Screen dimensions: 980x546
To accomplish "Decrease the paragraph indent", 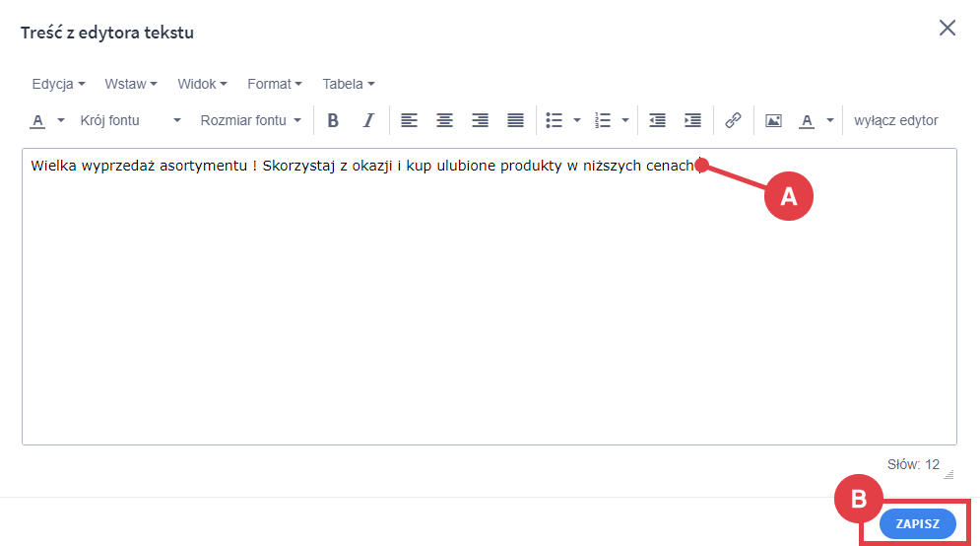I will (x=657, y=120).
